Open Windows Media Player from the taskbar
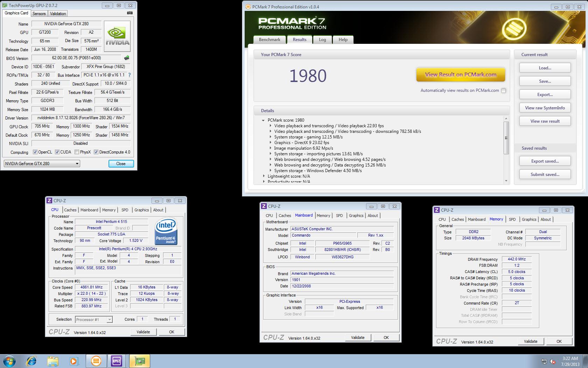This screenshot has width=588, height=368. pos(74,361)
